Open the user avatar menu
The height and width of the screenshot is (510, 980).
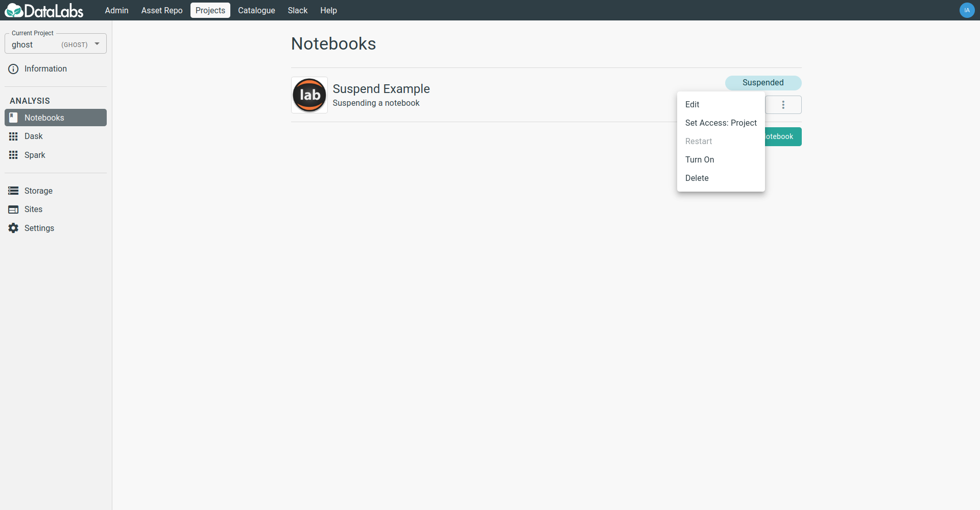967,10
